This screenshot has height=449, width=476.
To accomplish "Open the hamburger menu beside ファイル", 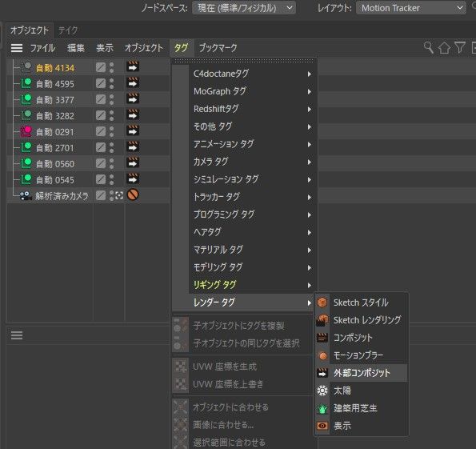I will [x=17, y=48].
